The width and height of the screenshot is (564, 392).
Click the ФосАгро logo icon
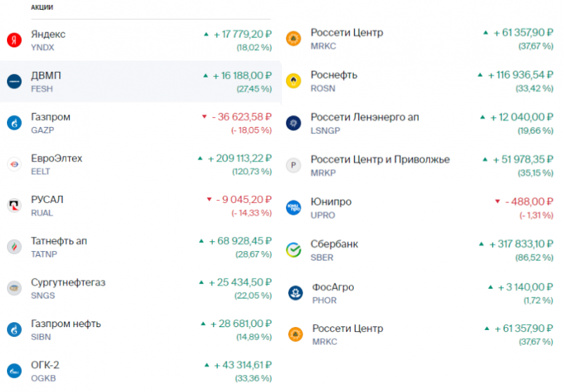pyautogui.click(x=294, y=293)
